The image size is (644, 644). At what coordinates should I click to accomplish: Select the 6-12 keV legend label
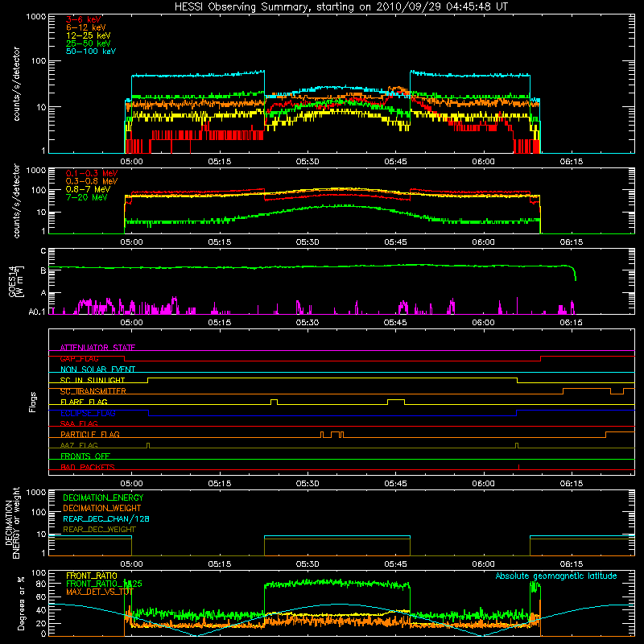[86, 27]
